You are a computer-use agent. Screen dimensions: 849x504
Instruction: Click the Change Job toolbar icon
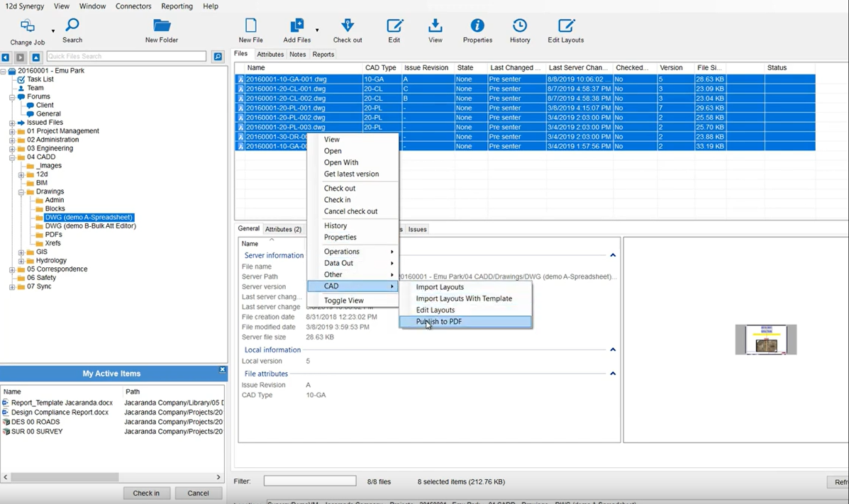(27, 27)
